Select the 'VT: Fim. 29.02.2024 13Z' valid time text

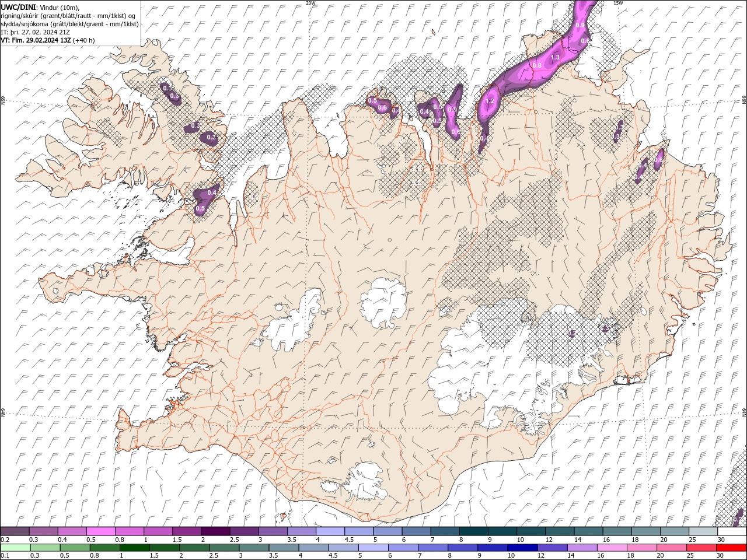click(36, 40)
